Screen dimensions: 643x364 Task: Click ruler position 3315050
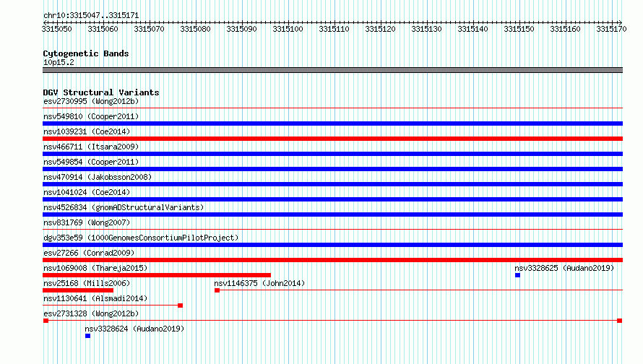pos(56,29)
